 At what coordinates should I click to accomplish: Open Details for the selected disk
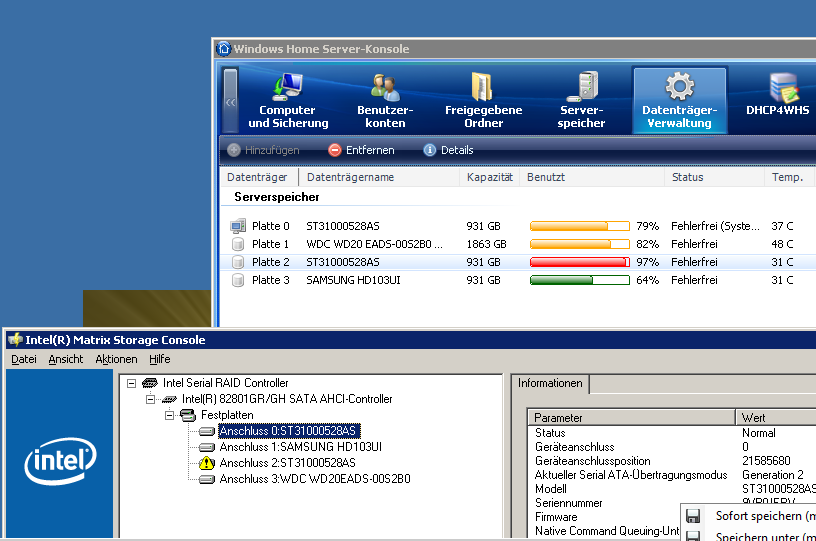[448, 150]
